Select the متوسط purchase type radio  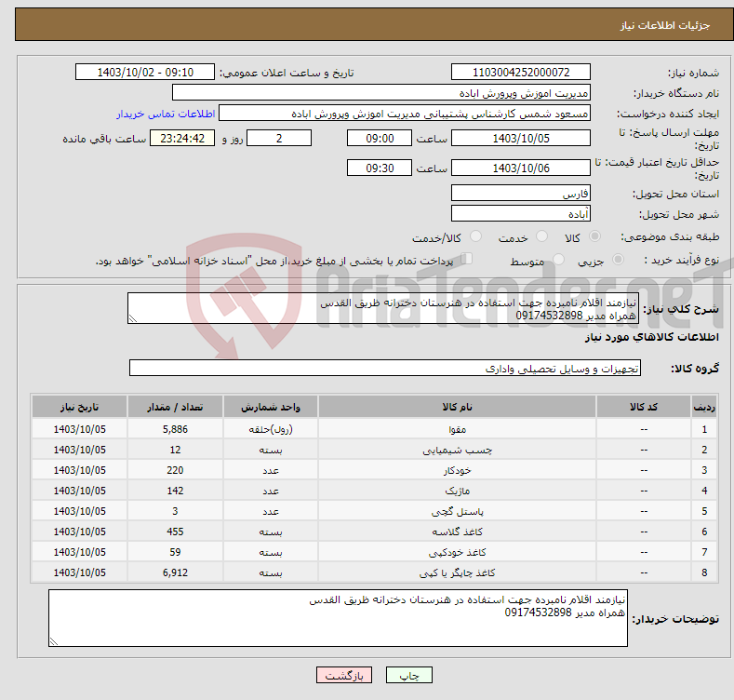click(x=558, y=259)
